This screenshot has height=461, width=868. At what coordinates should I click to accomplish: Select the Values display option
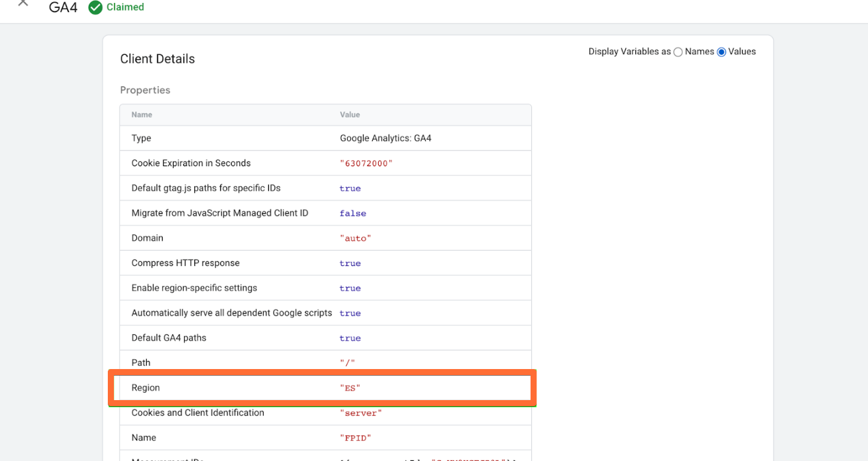pyautogui.click(x=721, y=52)
